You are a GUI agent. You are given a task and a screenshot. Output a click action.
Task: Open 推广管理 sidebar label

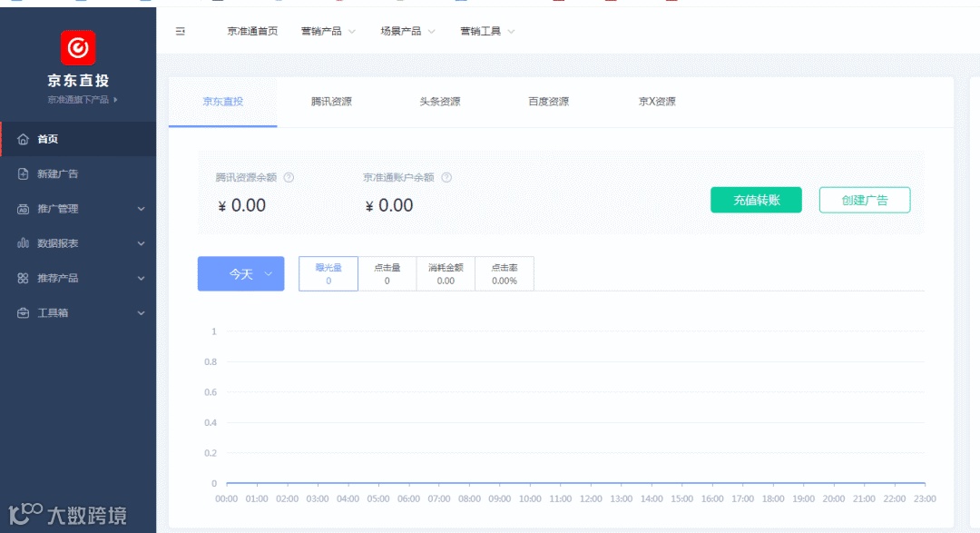tap(58, 209)
